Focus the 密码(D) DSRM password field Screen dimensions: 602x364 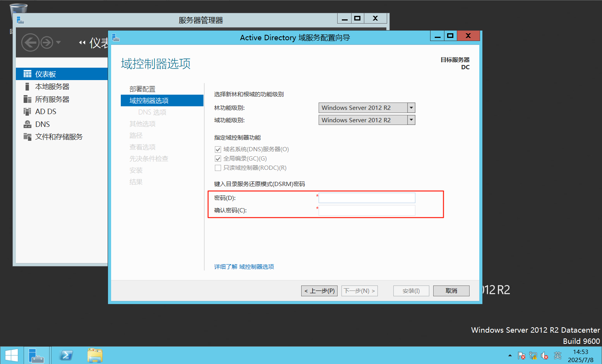pyautogui.click(x=367, y=198)
